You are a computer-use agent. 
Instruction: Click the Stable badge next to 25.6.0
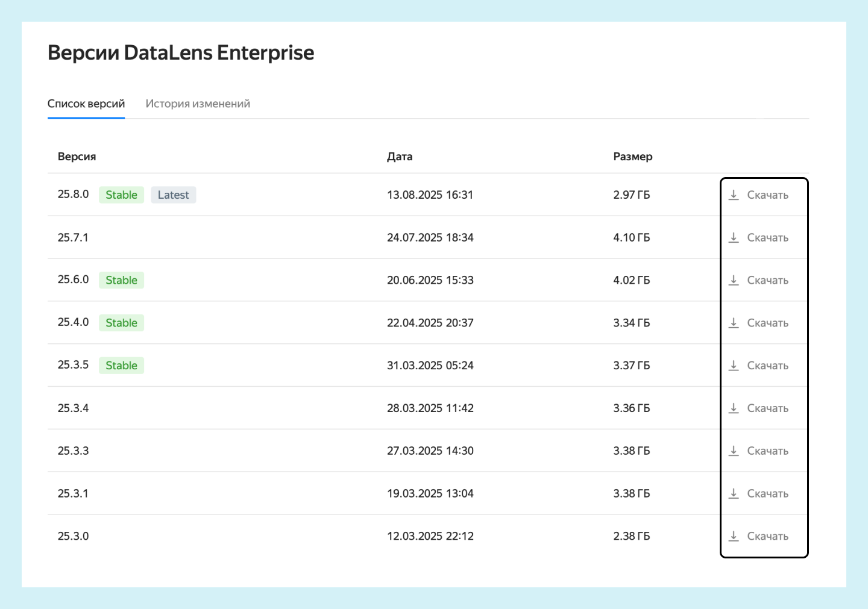[x=121, y=280]
